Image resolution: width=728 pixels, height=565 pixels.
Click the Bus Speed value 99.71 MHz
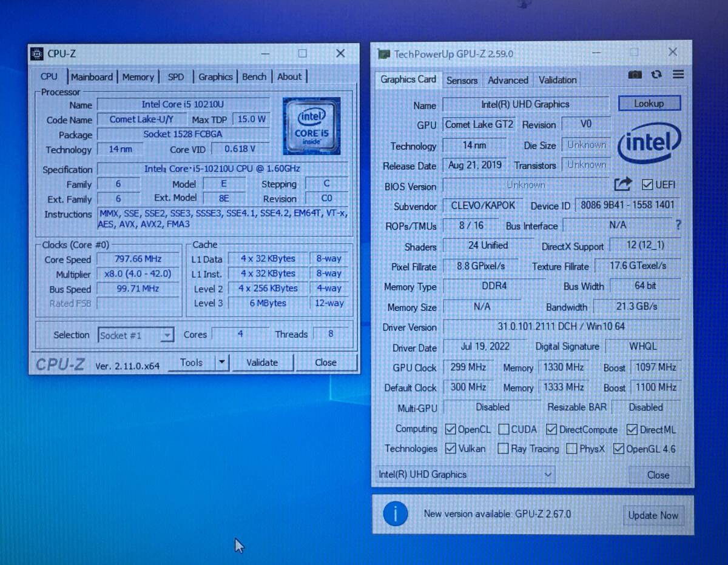tap(138, 289)
